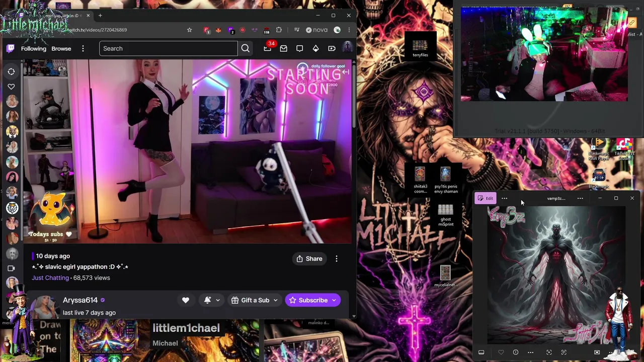Open the Twitch more options dots menu

83,49
